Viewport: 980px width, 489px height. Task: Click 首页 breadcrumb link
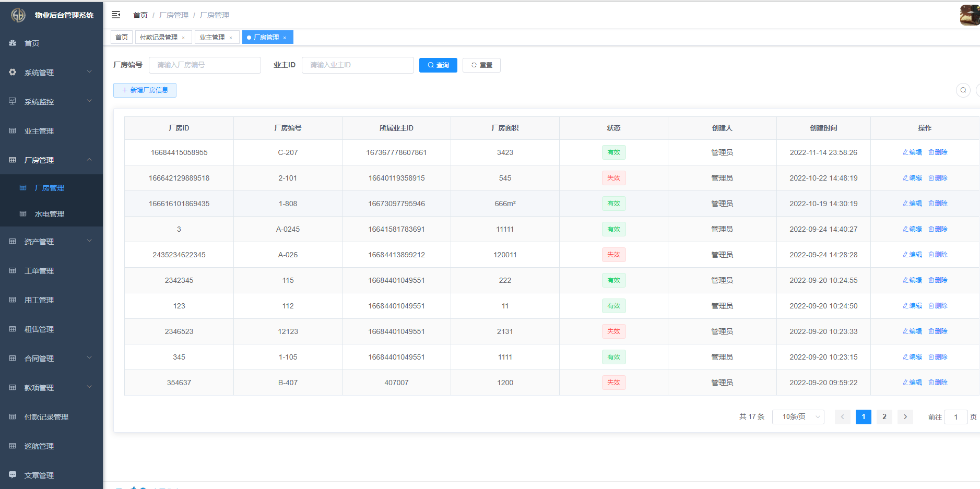140,15
